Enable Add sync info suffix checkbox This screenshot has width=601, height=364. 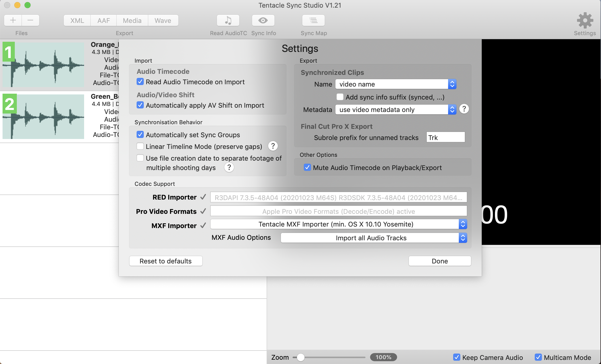pos(340,97)
